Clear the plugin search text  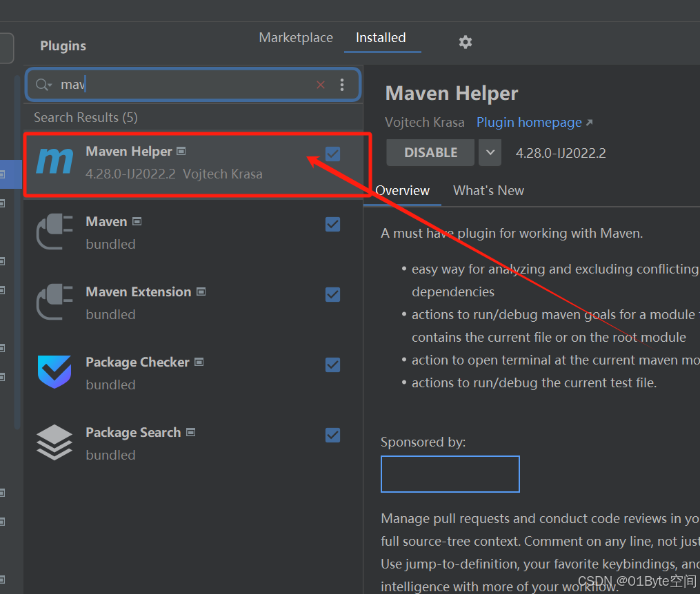pyautogui.click(x=321, y=85)
